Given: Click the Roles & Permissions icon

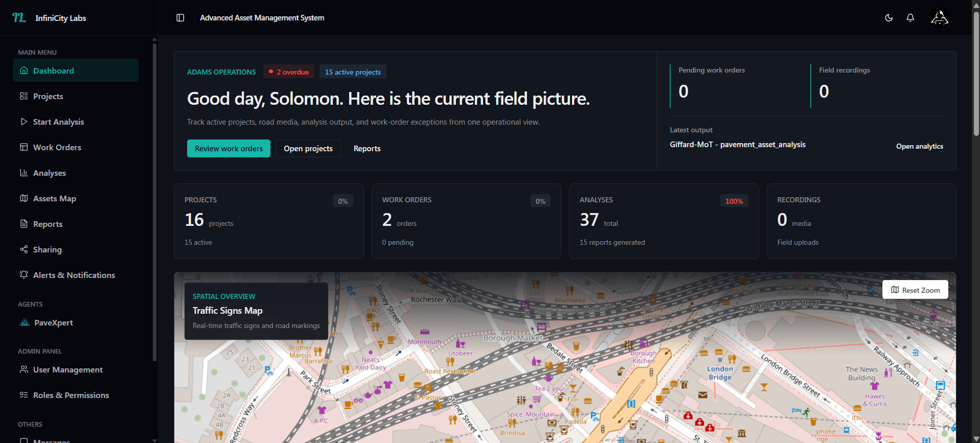Looking at the screenshot, I should point(24,395).
